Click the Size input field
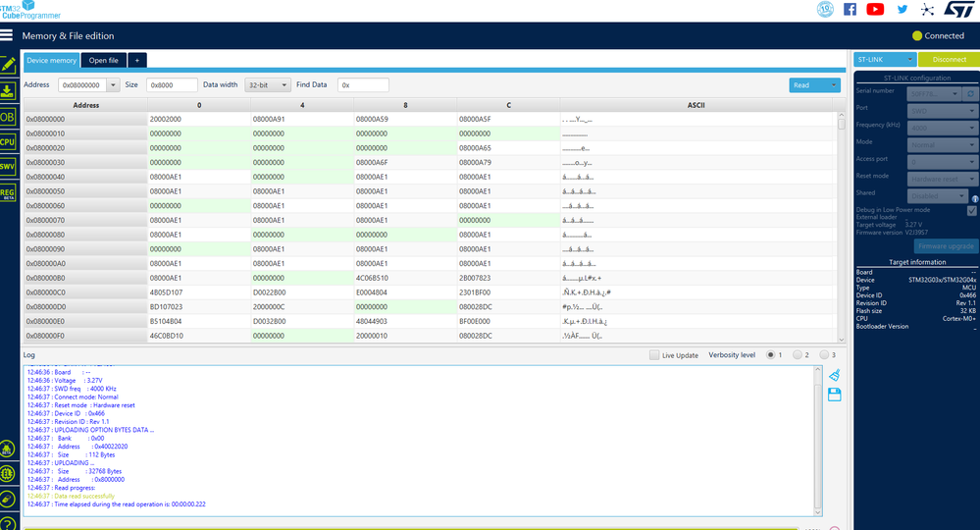This screenshot has height=530, width=980. pyautogui.click(x=172, y=85)
